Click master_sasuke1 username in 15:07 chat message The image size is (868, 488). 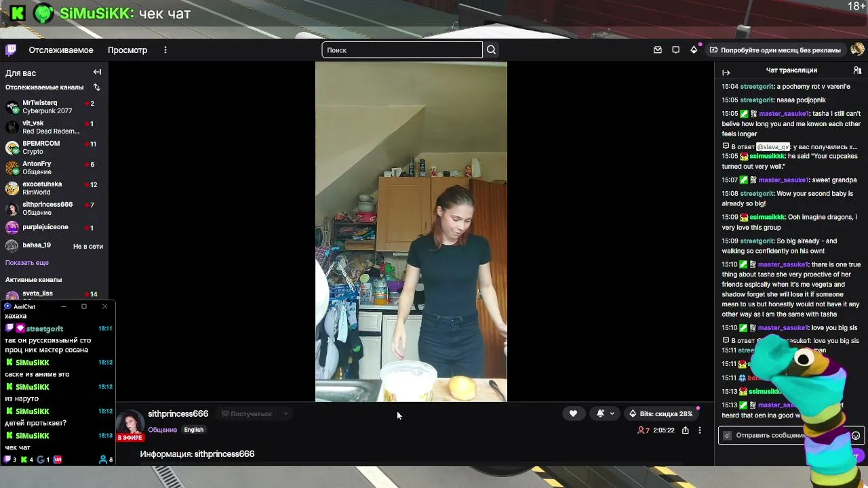[783, 180]
